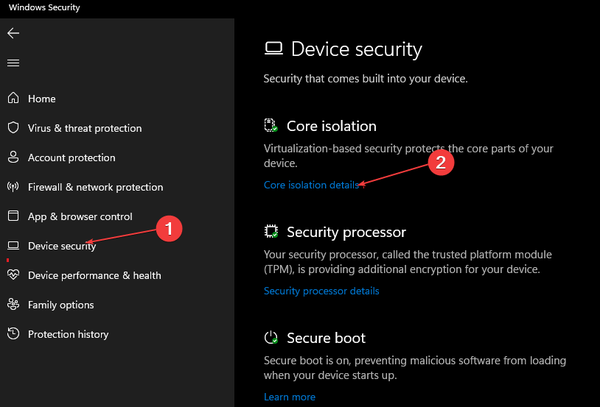Toggle the hamburger navigation menu
The image size is (600, 407).
coord(13,63)
